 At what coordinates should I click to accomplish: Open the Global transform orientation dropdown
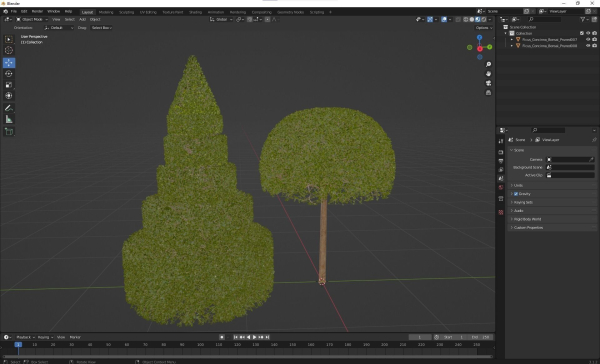(221, 19)
